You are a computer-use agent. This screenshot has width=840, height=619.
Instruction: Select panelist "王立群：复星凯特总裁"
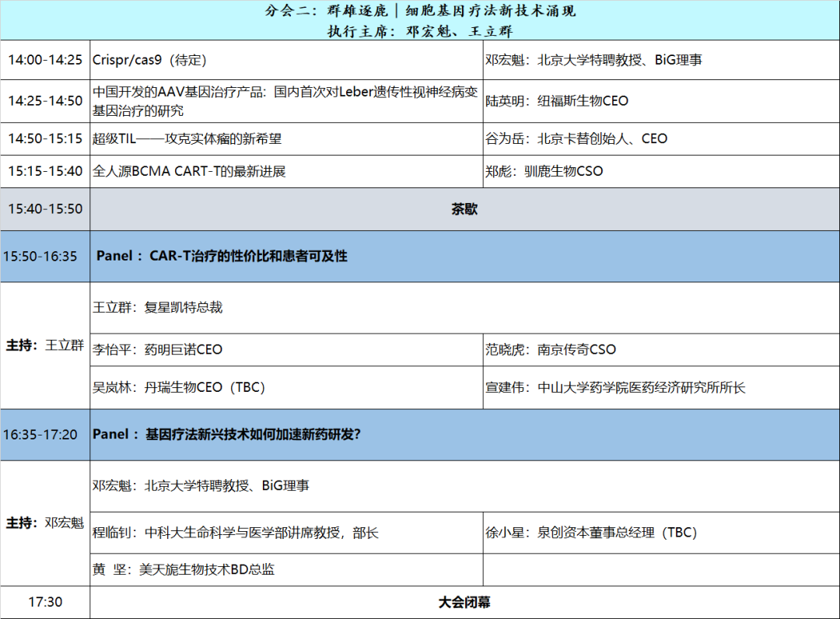click(157, 307)
